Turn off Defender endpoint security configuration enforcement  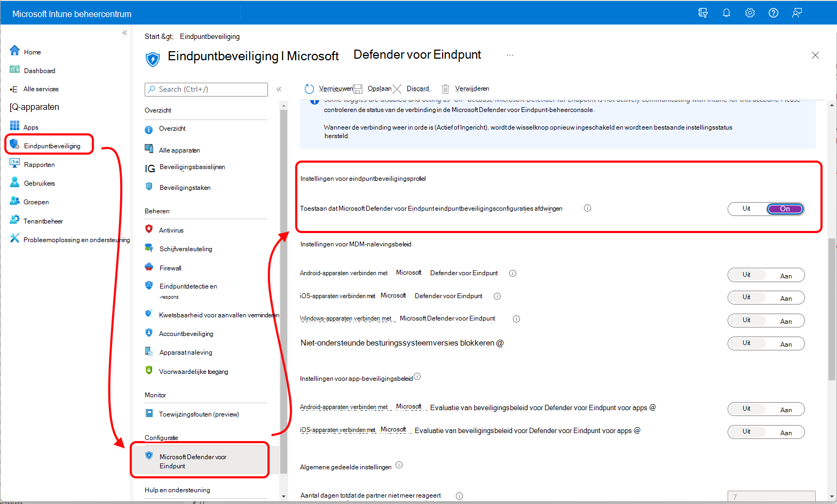point(746,209)
